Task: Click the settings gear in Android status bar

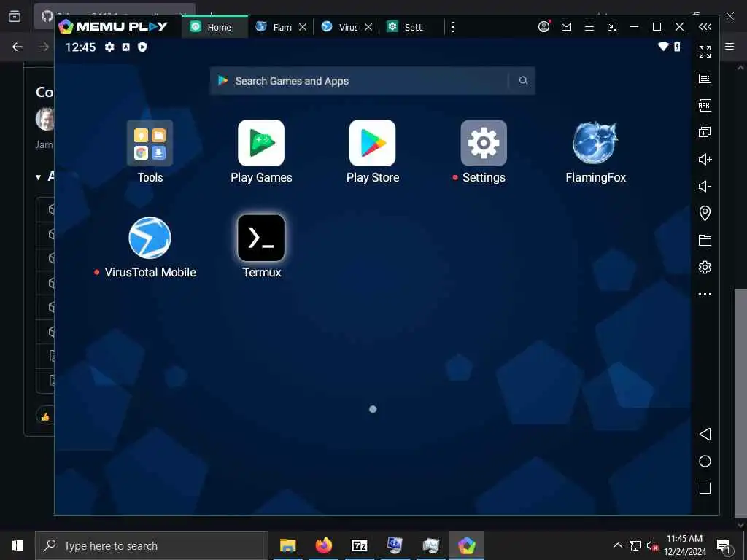Action: pos(109,47)
